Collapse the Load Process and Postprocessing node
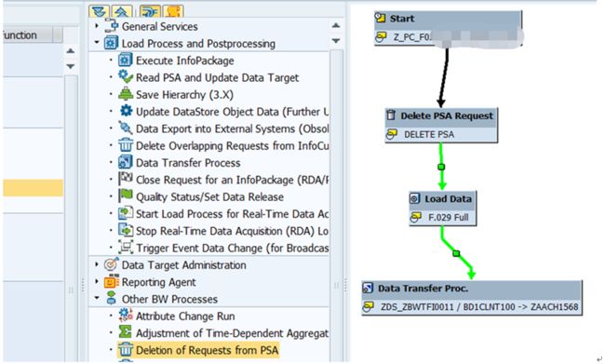The height and width of the screenshot is (364, 605). tap(97, 43)
